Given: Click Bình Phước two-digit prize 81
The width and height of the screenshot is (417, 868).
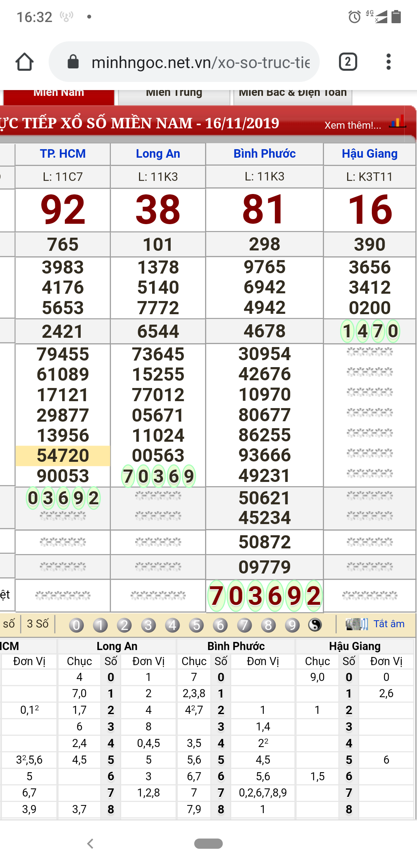Looking at the screenshot, I should (264, 209).
